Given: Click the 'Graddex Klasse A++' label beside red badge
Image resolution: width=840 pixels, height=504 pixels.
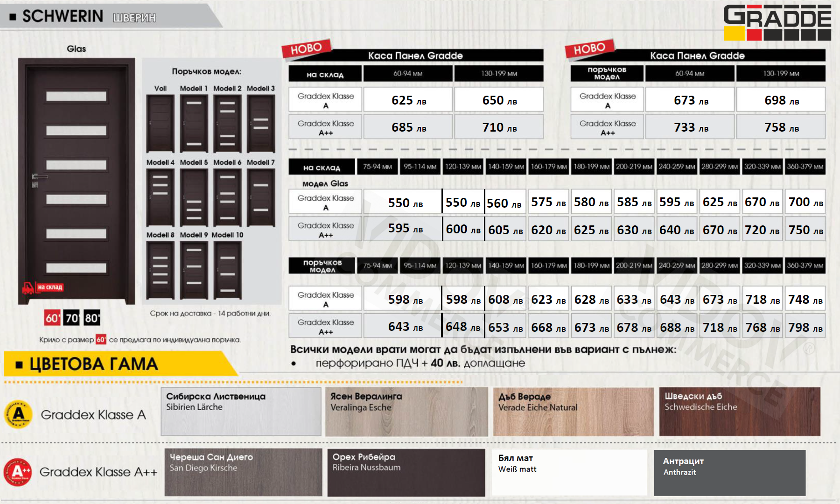Looking at the screenshot, I should [x=98, y=472].
